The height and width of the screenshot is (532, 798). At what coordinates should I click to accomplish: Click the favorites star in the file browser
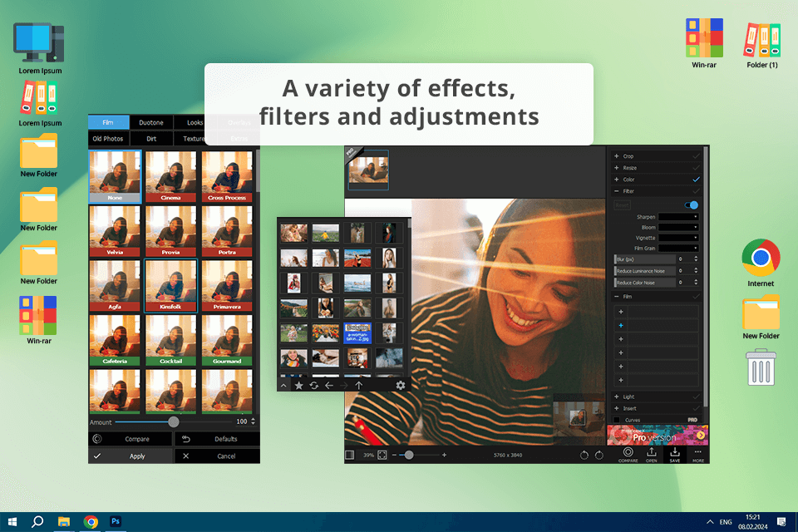click(x=298, y=386)
